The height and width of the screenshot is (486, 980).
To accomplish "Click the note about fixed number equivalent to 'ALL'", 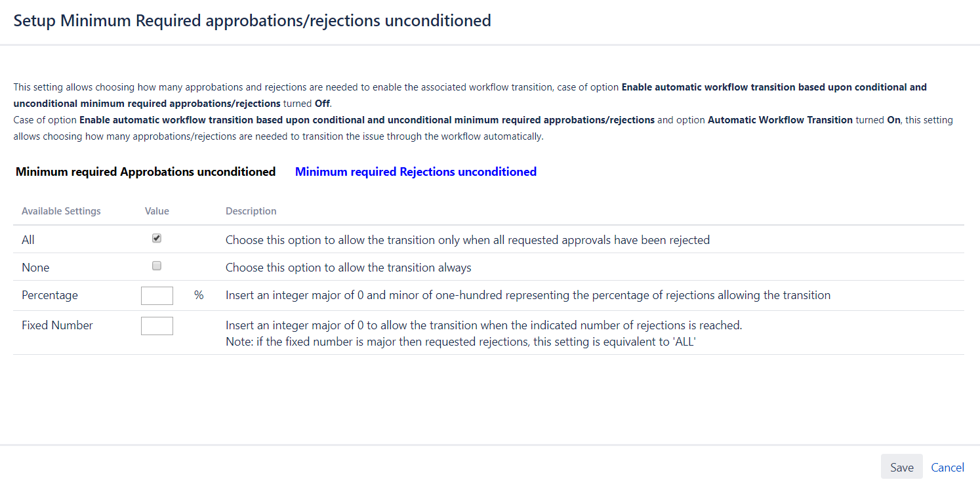I will point(460,342).
